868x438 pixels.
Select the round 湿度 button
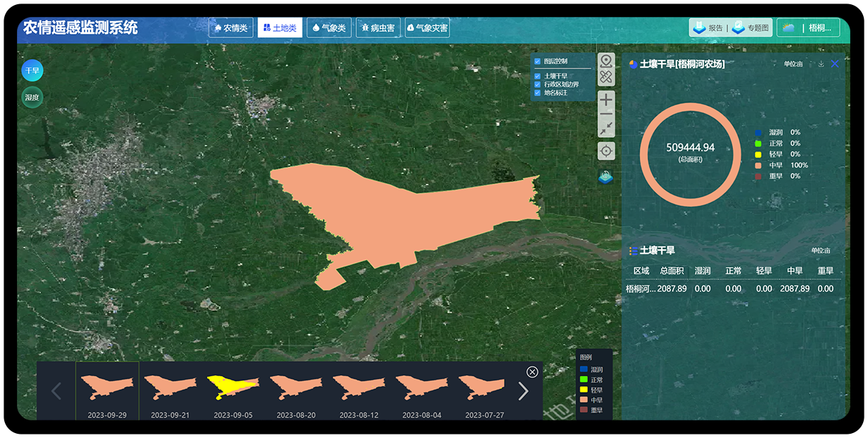point(32,97)
